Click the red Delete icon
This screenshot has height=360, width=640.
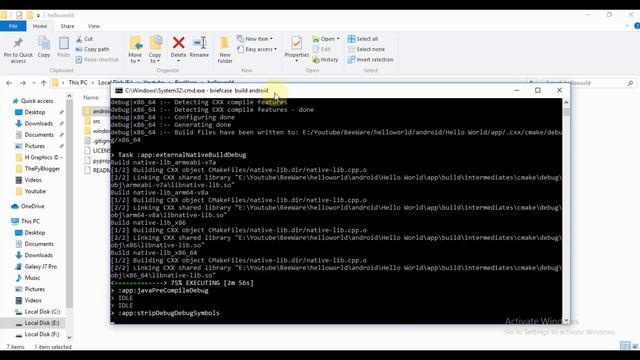click(178, 42)
